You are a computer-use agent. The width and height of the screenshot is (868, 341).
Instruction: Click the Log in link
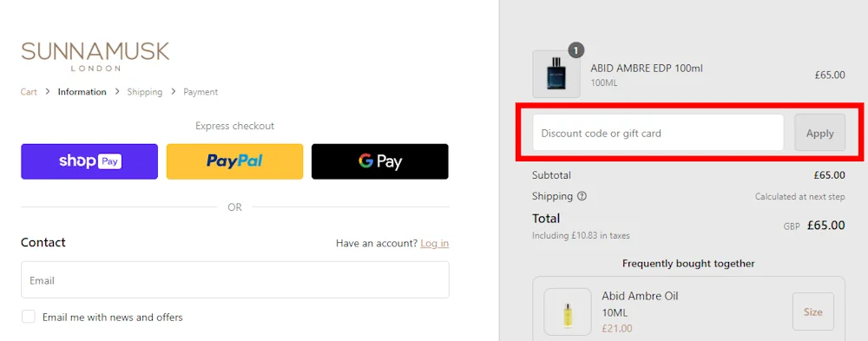435,243
